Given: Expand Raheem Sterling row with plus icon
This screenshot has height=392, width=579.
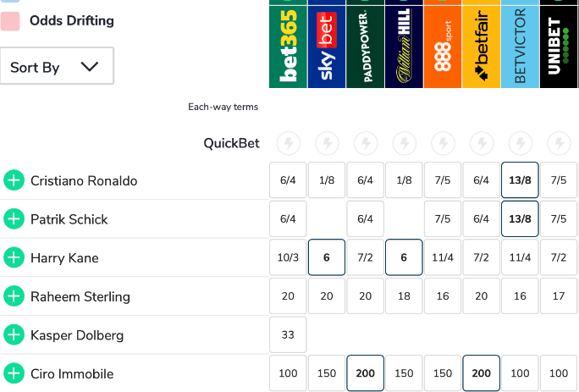Looking at the screenshot, I should 14,296.
